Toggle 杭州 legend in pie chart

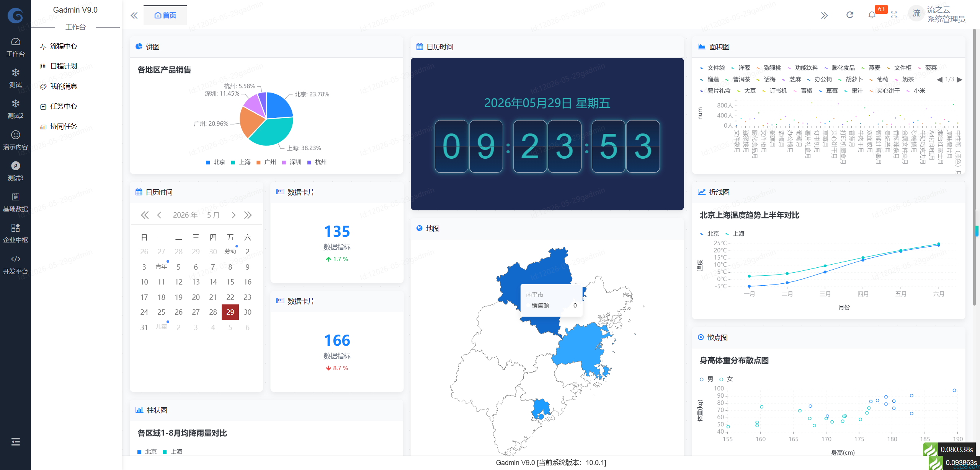(x=317, y=162)
